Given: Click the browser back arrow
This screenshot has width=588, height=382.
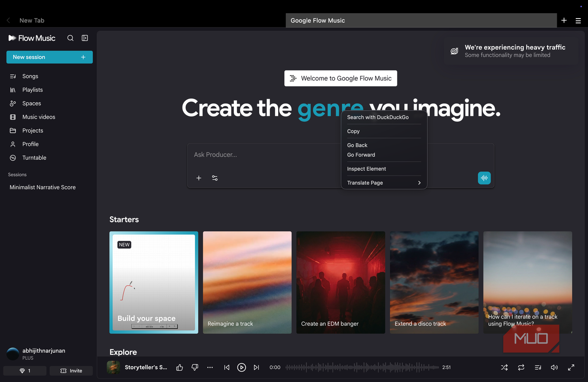Looking at the screenshot, I should (x=8, y=20).
